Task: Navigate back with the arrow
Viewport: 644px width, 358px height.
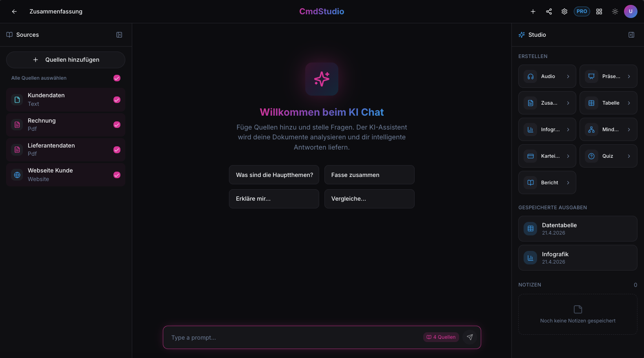Action: point(14,11)
